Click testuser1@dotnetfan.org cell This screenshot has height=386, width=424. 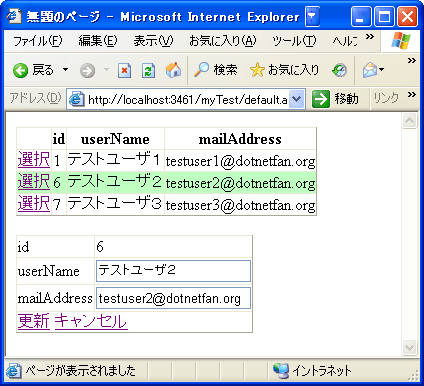point(240,161)
